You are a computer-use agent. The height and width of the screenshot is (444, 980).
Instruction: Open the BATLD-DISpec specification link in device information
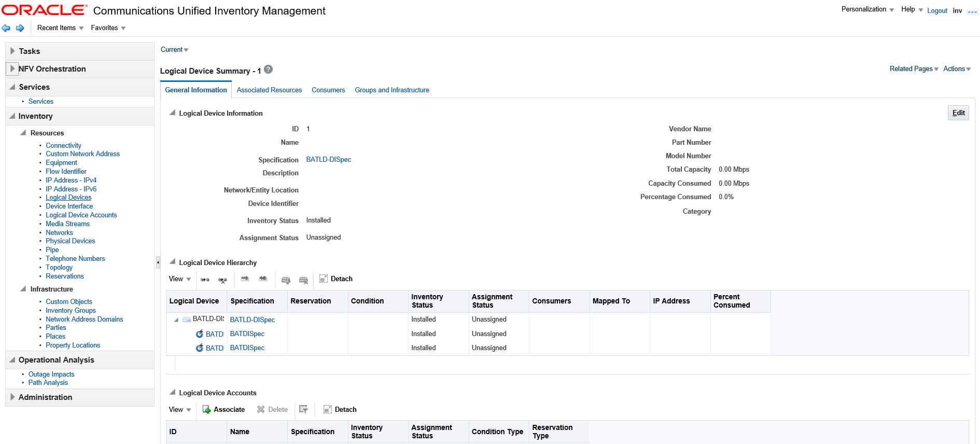click(329, 160)
